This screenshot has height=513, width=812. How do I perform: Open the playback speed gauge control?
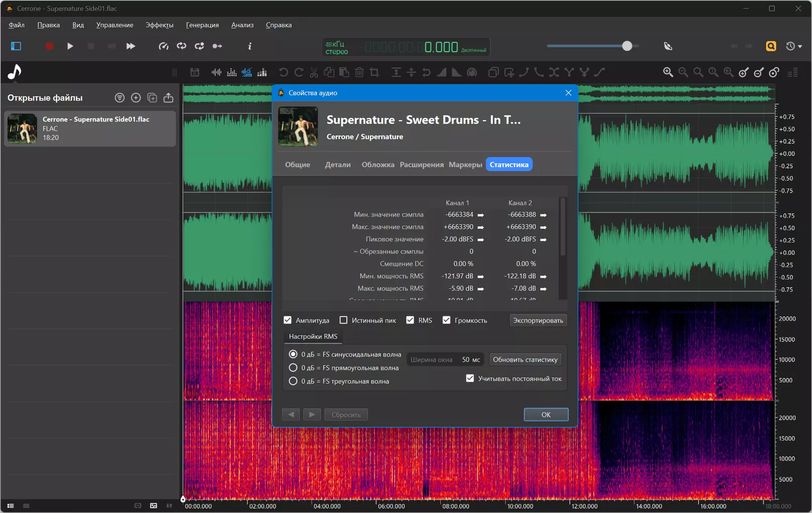pyautogui.click(x=164, y=46)
